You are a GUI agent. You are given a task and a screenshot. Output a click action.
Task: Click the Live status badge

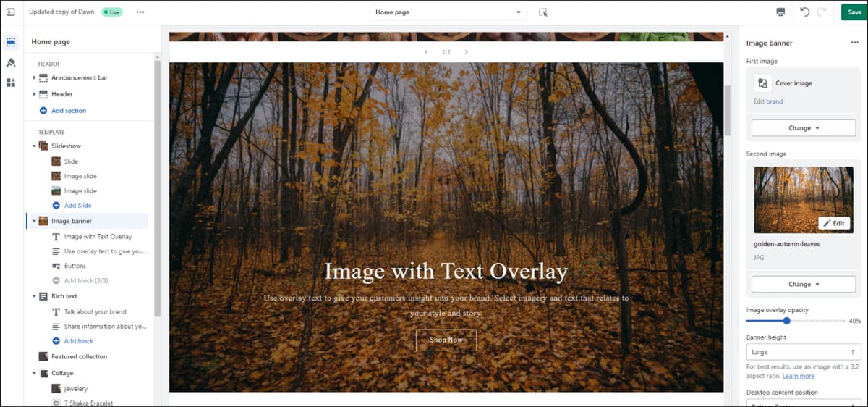(x=111, y=12)
